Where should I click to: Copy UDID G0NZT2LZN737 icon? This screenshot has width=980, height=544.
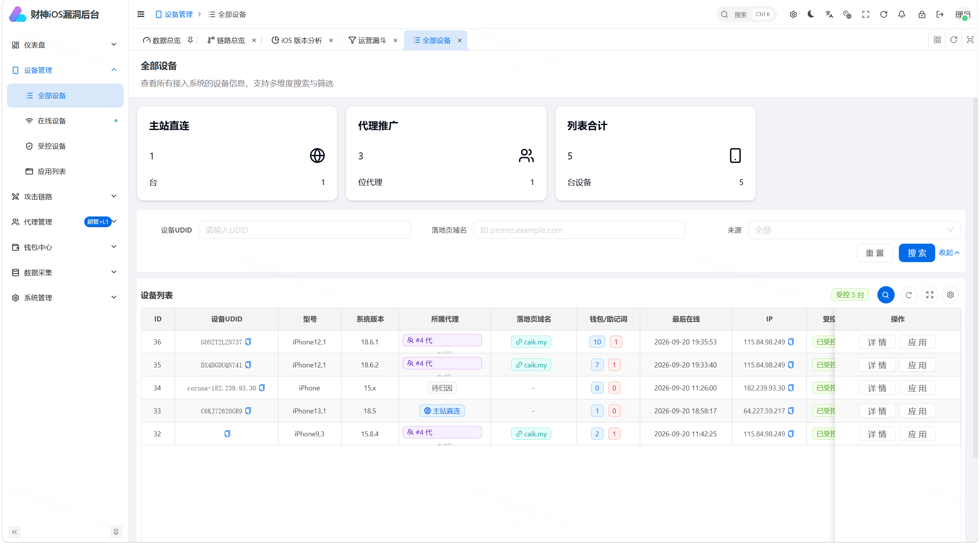(248, 342)
